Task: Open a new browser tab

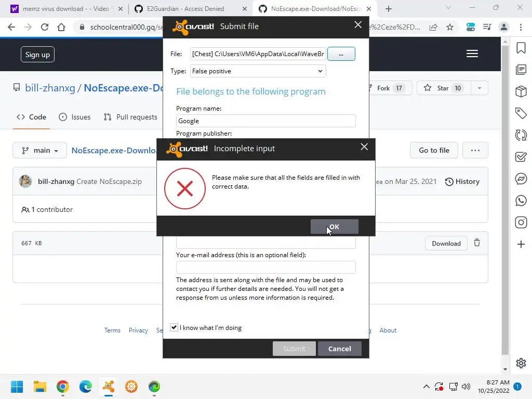Action: [x=389, y=9]
